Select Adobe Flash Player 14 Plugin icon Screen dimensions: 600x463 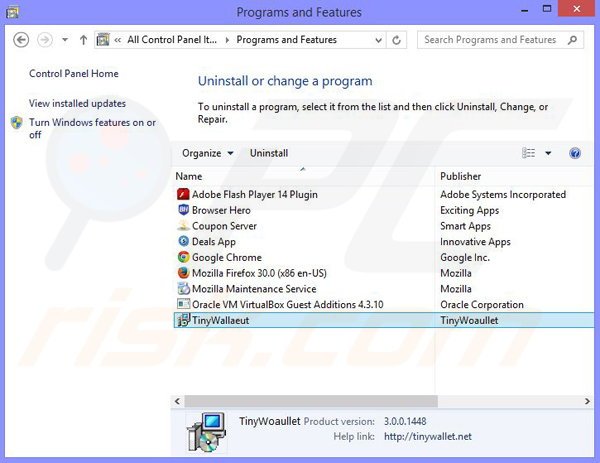point(183,194)
